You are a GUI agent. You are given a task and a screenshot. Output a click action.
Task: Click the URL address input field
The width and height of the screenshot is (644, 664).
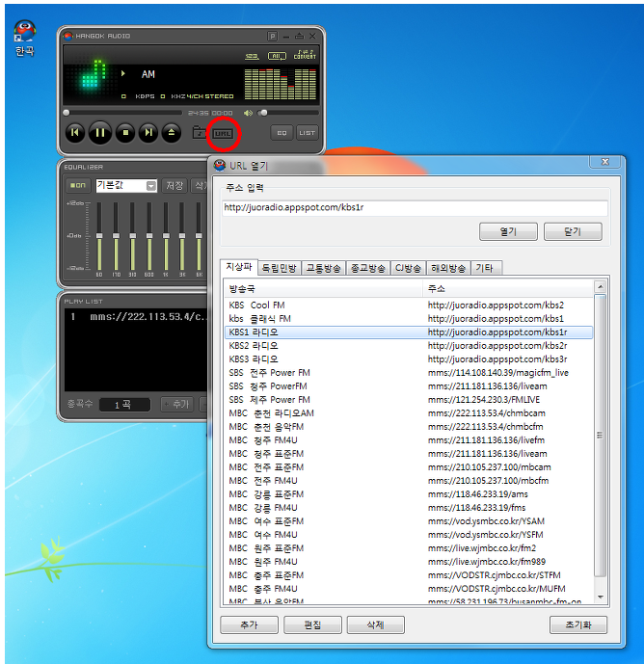coord(415,207)
